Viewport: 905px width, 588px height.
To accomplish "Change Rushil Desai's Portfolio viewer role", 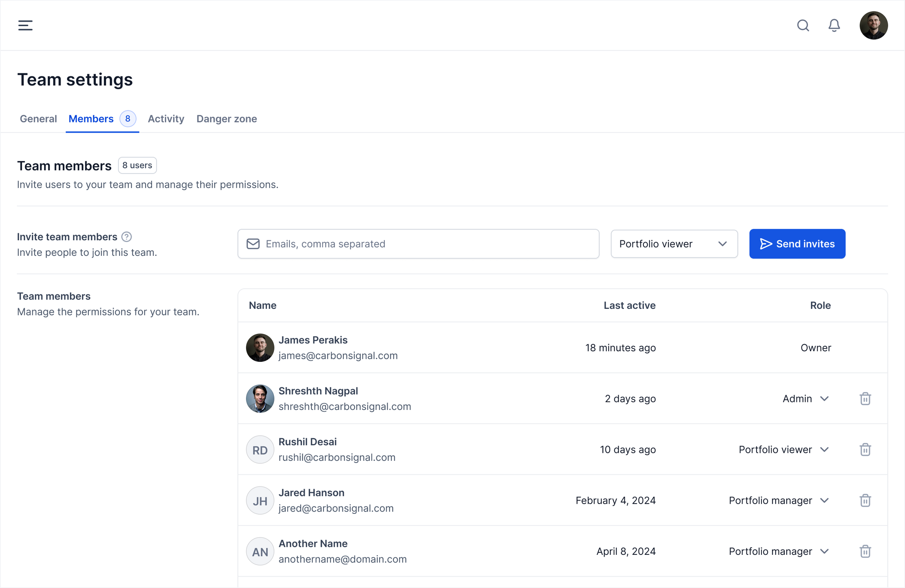I will [x=783, y=449].
